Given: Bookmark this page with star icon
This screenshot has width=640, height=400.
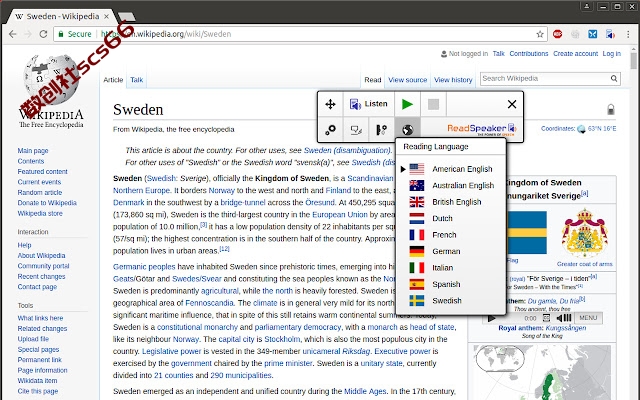Looking at the screenshot, I should pos(540,34).
